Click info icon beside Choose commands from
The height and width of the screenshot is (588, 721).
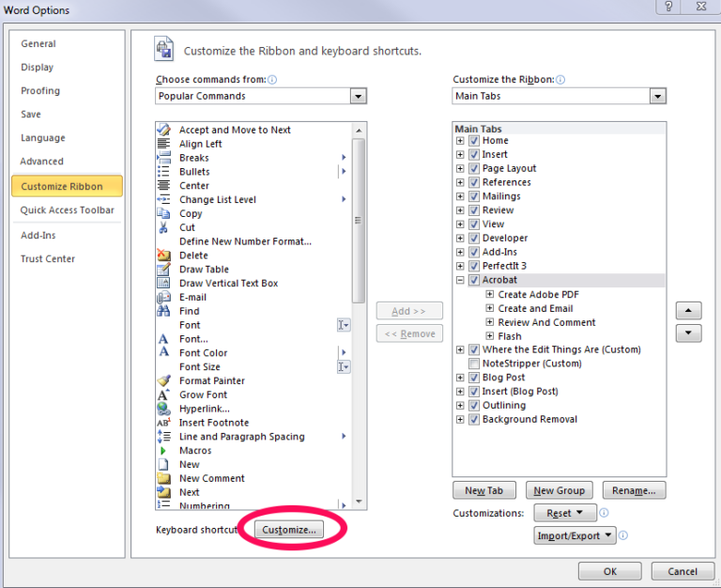click(x=272, y=80)
